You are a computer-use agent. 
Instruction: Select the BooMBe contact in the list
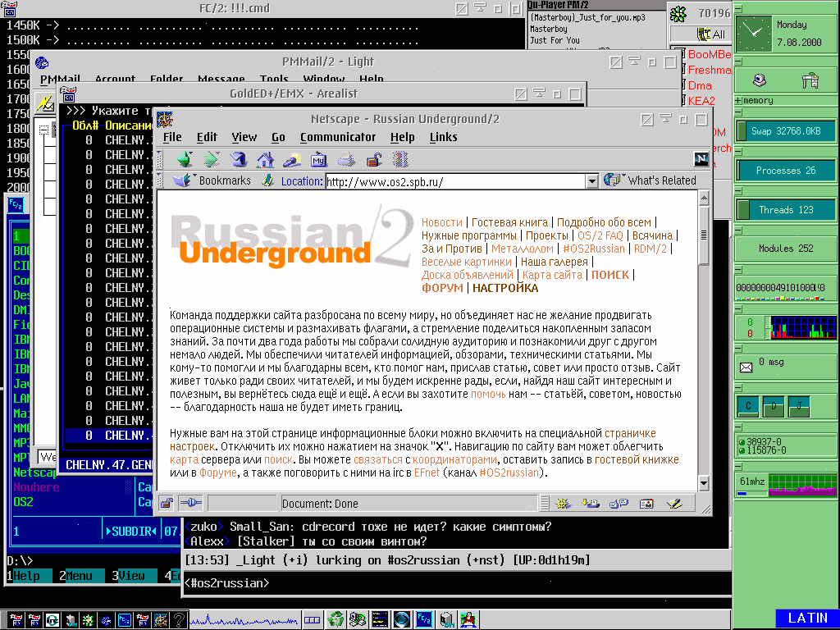[710, 54]
